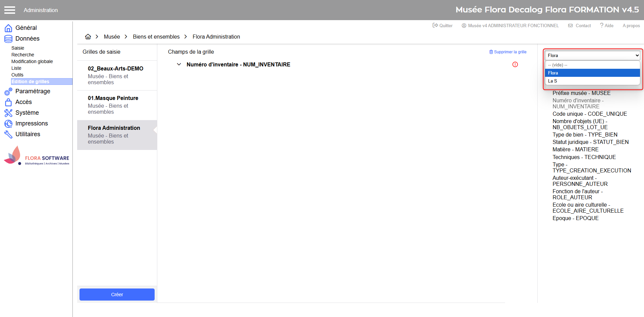Click Musée v4 ADMINISTRATEUR FONCTIONNEL user link
Screen dimensions: 644x317
pyautogui.click(x=513, y=25)
